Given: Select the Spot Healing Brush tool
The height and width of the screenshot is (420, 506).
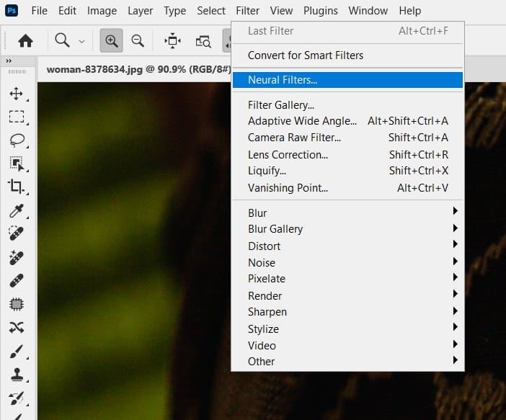Looking at the screenshot, I should click(x=17, y=233).
